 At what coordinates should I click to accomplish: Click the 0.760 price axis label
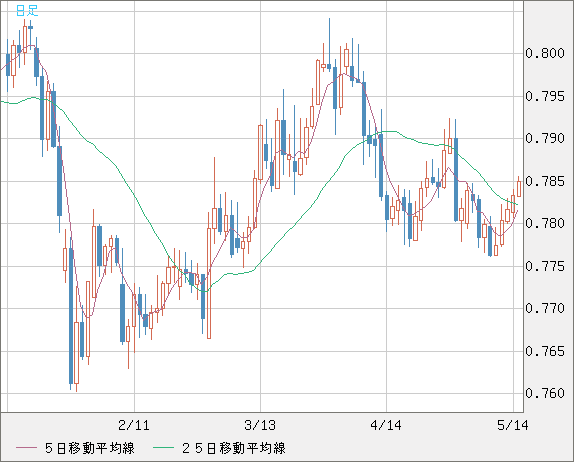click(x=545, y=393)
